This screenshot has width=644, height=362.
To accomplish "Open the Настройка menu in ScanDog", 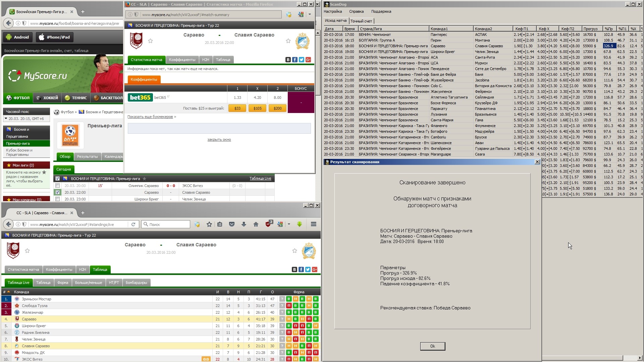I will [x=333, y=11].
